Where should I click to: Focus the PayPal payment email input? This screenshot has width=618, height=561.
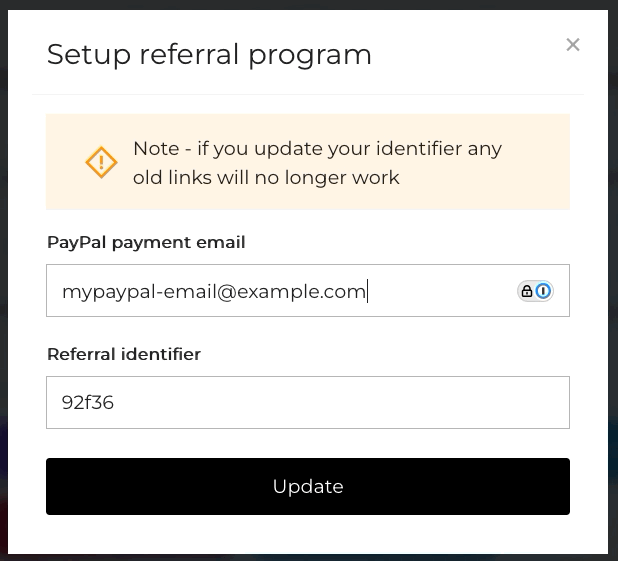pos(280,291)
